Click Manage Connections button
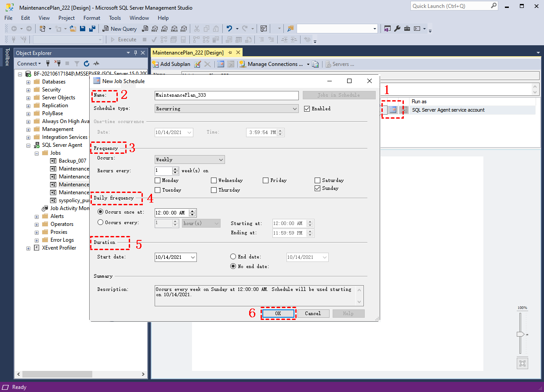This screenshot has height=392, width=544. [272, 64]
